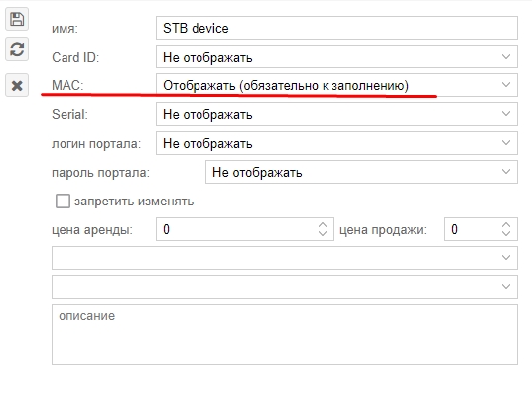532x404 pixels.
Task: Open the first empty dropdown below prices
Action: [285, 258]
